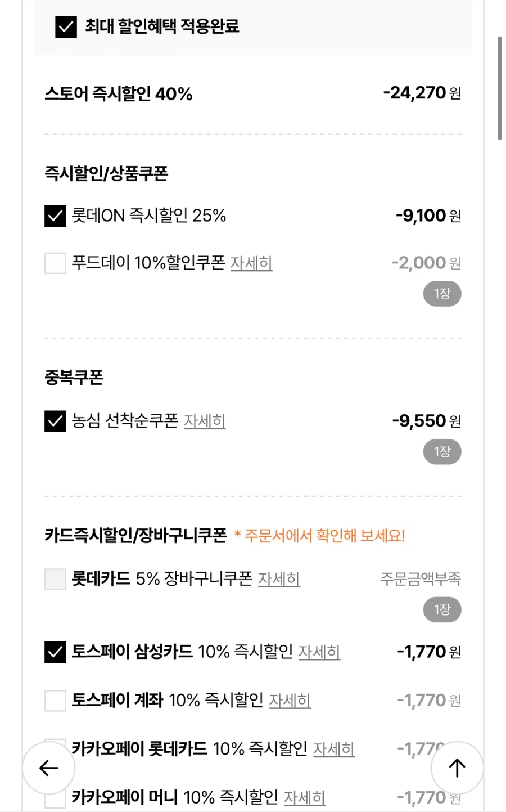Open 자세히 link for 카카오페이 머니
Image resolution: width=506 pixels, height=812 pixels.
[305, 797]
